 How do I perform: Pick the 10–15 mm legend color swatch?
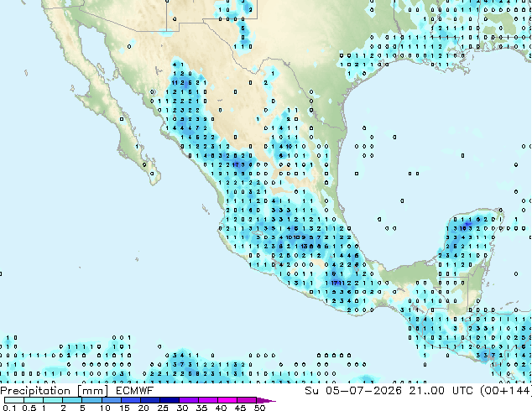pyautogui.click(x=112, y=400)
